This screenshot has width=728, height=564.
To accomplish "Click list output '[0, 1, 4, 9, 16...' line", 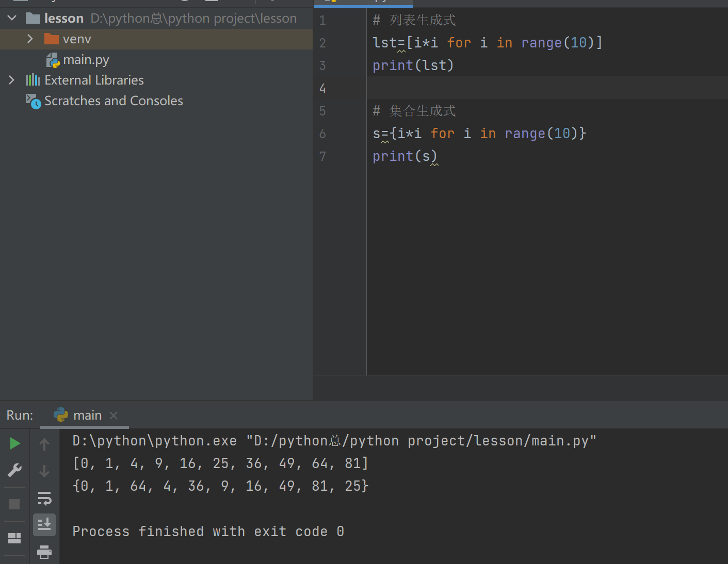I will (221, 463).
